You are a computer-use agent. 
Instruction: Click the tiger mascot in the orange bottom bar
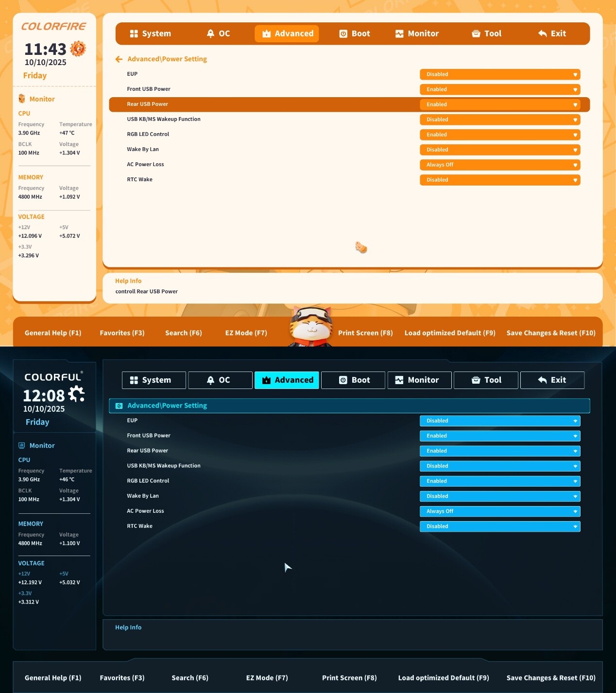pos(310,327)
